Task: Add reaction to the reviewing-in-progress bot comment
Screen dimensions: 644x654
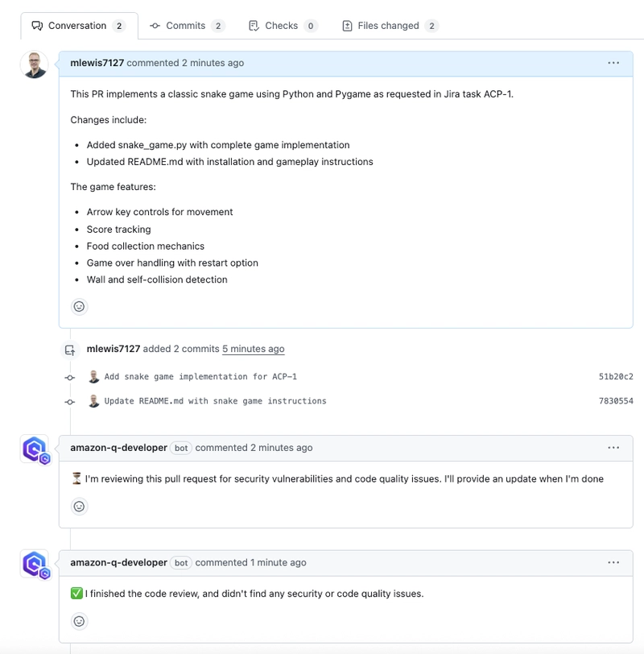Action: tap(79, 507)
